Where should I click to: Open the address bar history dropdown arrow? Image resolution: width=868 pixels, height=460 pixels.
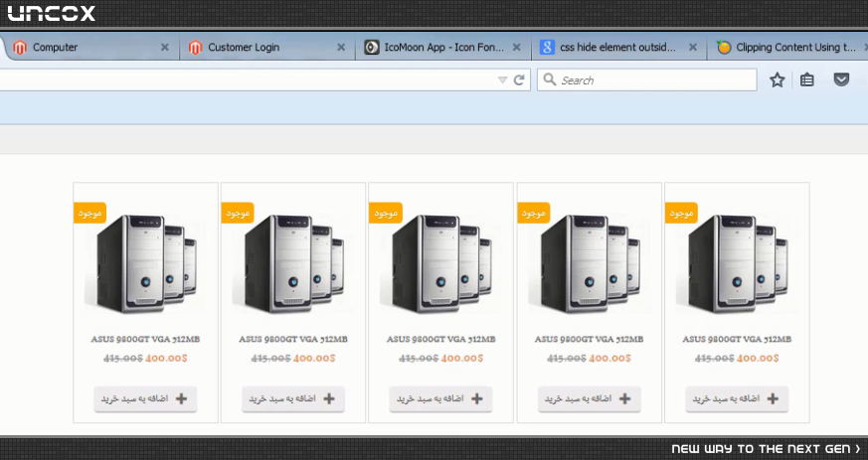click(502, 80)
